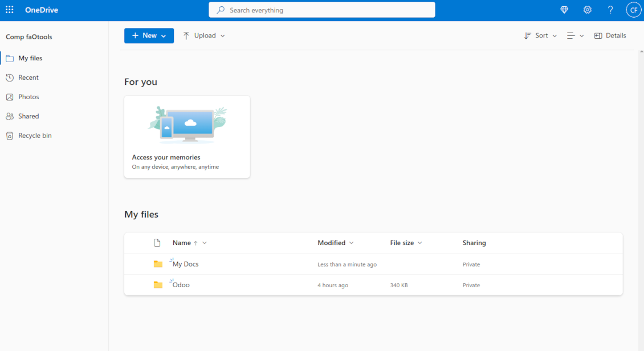Expand the Modified column chevron
The height and width of the screenshot is (351, 644).
tap(352, 243)
